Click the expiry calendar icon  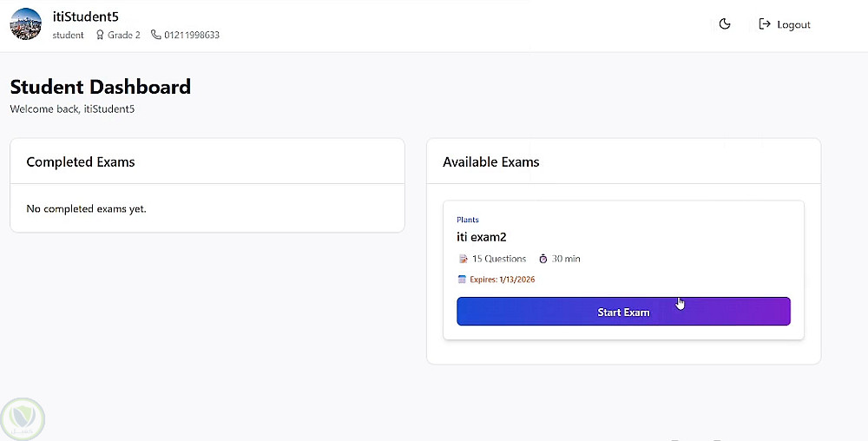coord(462,280)
